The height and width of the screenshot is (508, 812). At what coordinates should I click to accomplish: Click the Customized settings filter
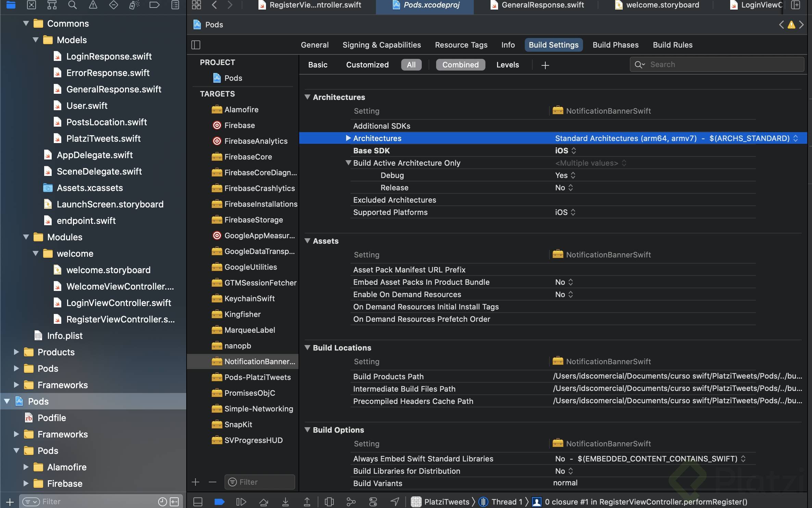tap(367, 65)
